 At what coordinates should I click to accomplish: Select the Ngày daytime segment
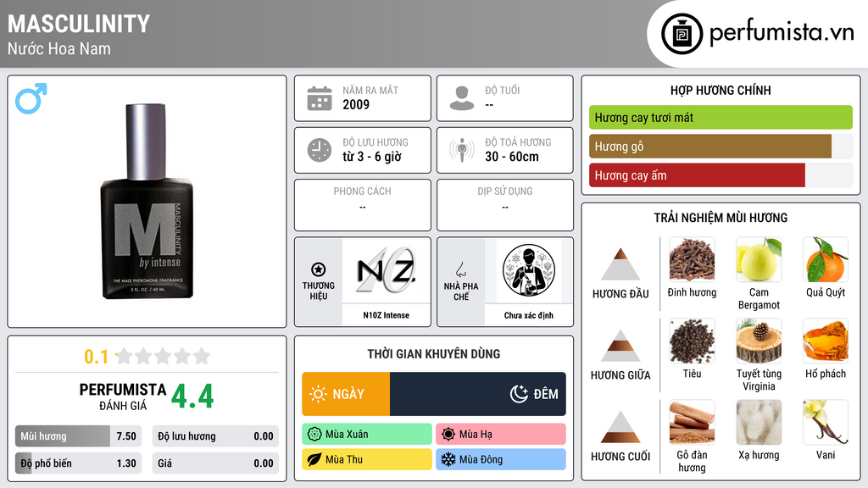tap(346, 394)
